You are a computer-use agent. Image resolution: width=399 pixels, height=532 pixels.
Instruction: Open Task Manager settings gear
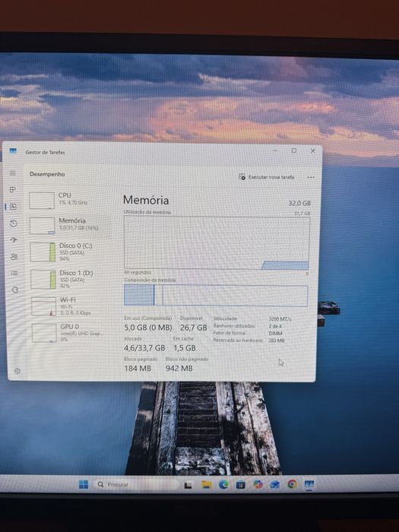click(17, 371)
